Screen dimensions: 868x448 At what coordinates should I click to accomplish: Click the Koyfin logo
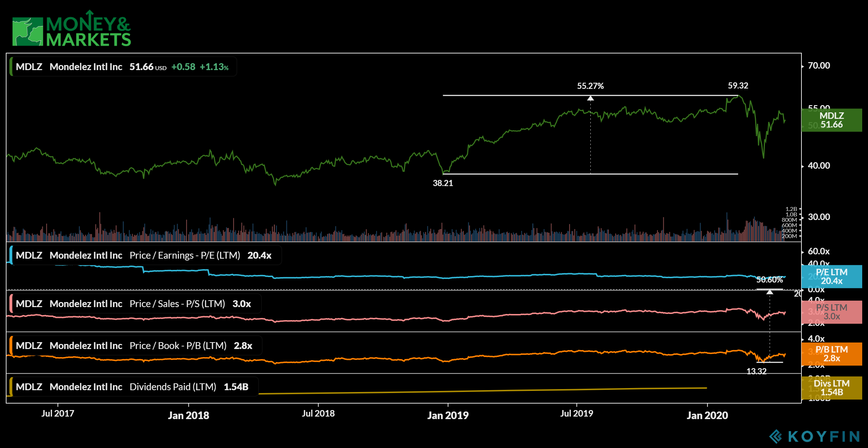click(814, 436)
